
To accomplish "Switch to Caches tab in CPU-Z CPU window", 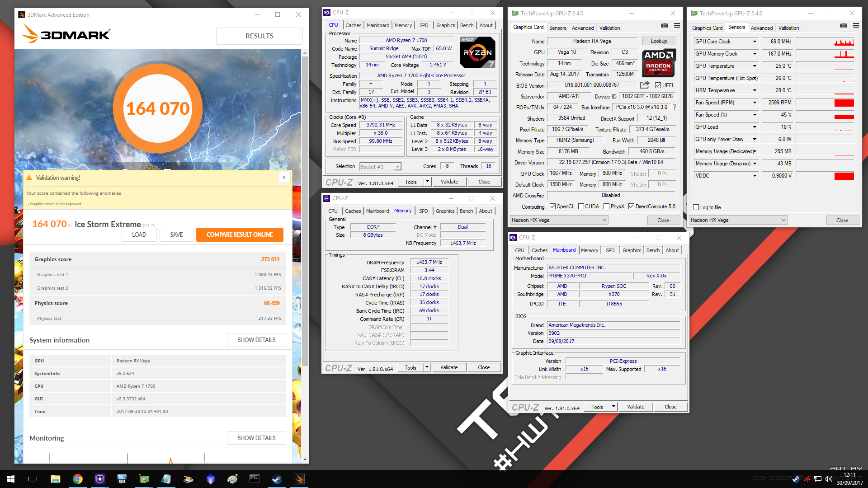I will 353,25.
